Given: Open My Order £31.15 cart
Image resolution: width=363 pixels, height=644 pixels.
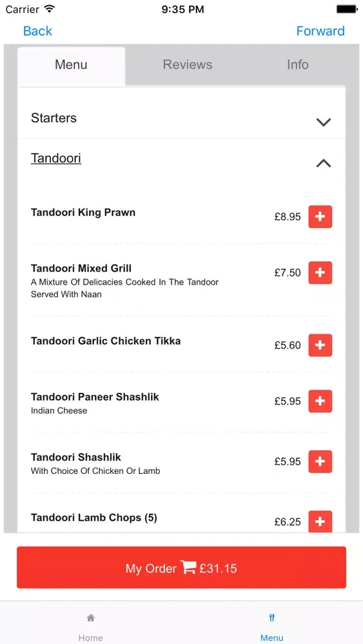Looking at the screenshot, I should 181,567.
